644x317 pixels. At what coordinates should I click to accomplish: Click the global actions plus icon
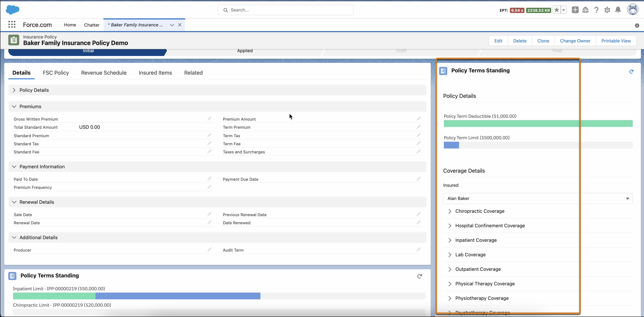[x=575, y=10]
